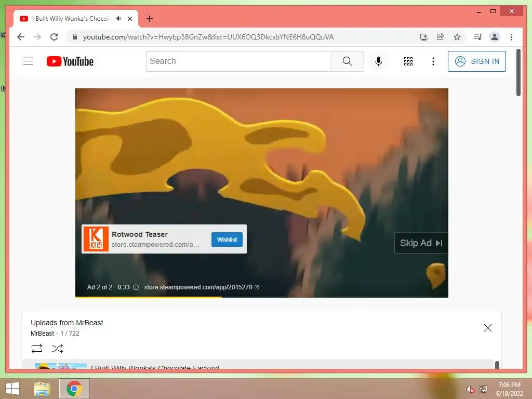Click the ad info icon beside 0:33

[x=136, y=287]
